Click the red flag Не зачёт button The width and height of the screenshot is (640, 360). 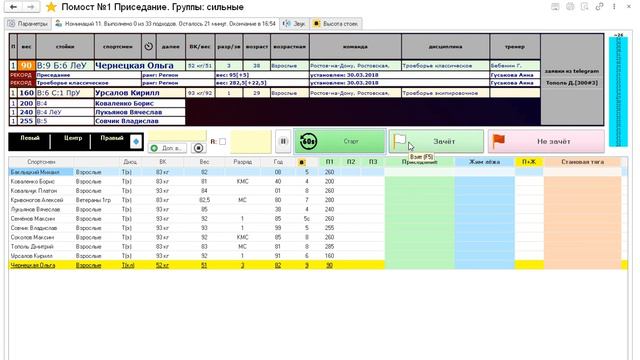click(546, 141)
